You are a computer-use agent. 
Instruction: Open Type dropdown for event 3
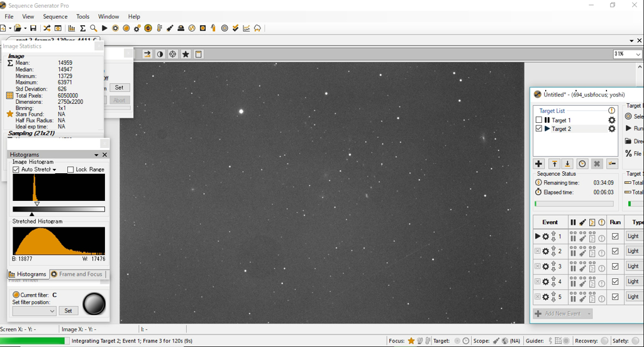click(634, 266)
